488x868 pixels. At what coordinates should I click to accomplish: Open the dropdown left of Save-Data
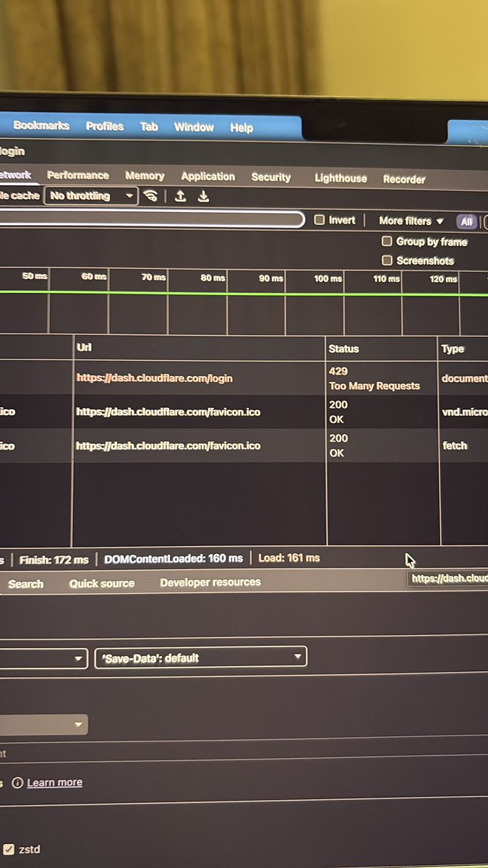43,658
